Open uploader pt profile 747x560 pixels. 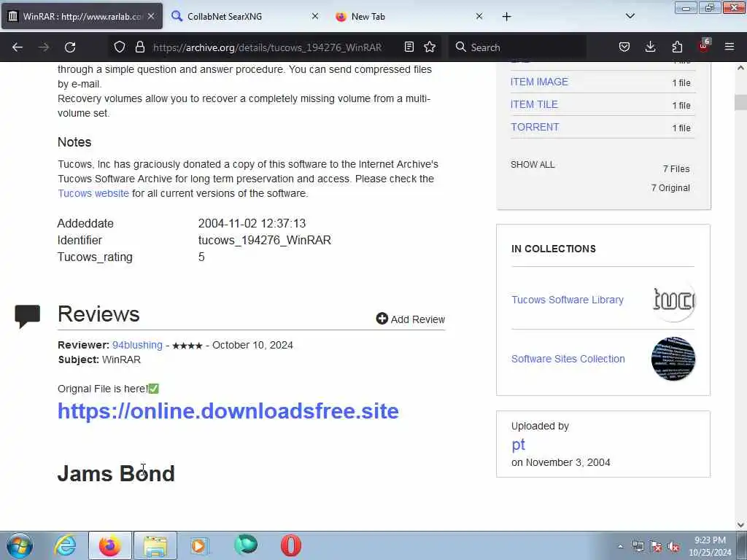519,444
